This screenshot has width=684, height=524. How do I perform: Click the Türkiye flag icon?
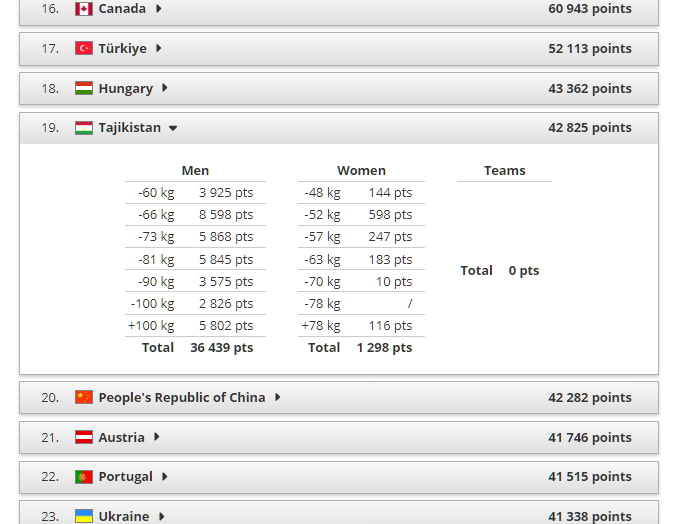(84, 48)
